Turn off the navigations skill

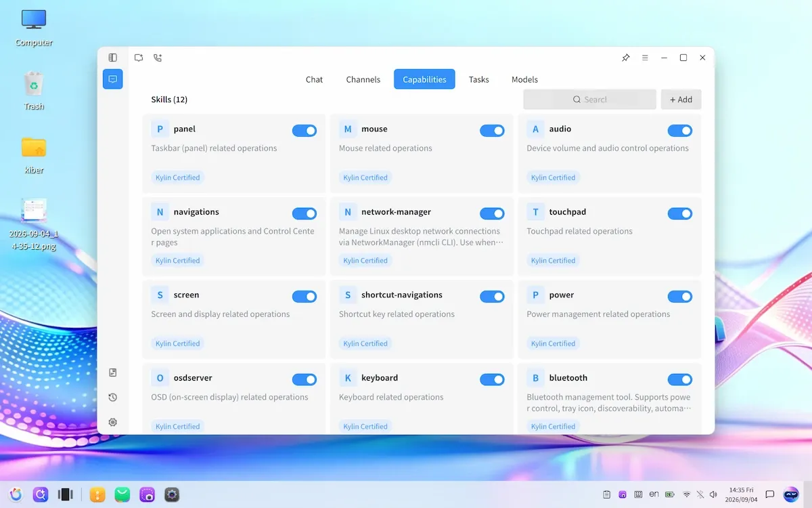click(x=304, y=213)
